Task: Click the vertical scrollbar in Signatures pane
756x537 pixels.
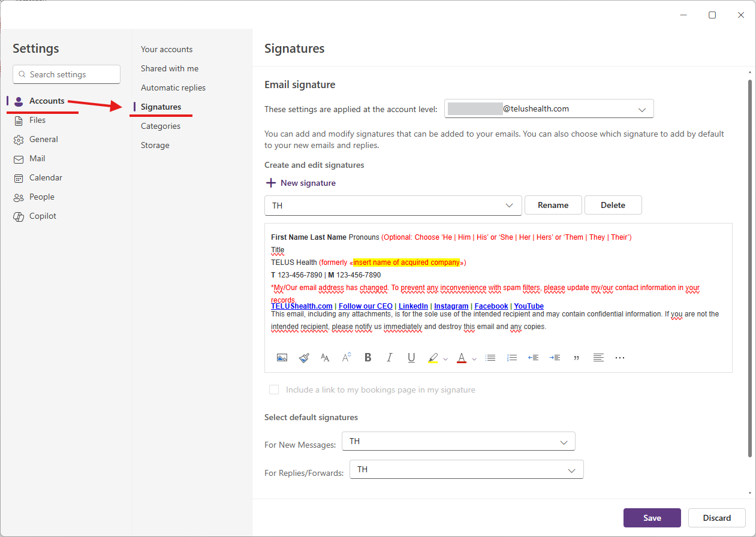Action: [749, 267]
